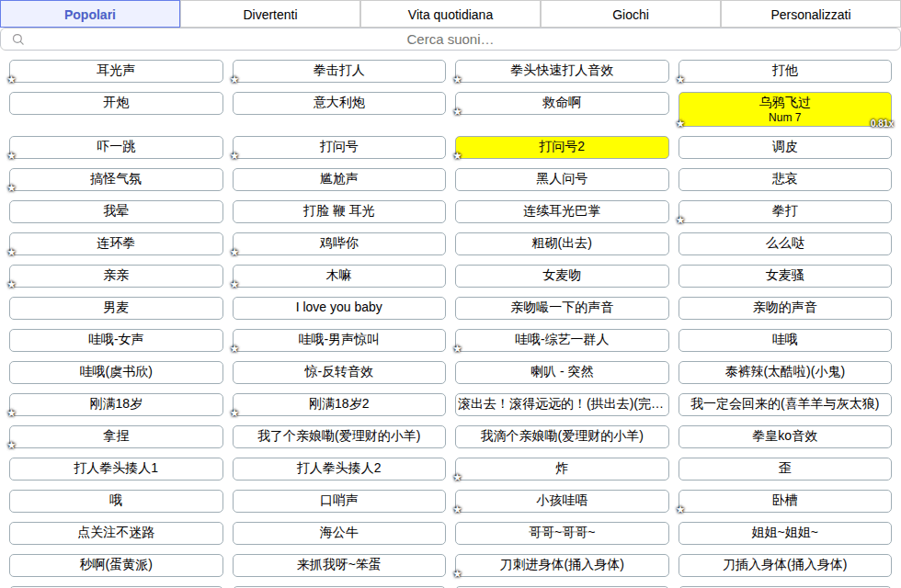Viewport: 901px width, 588px height.
Task: Open the Vita quotidiana tab
Action: pyautogui.click(x=450, y=15)
